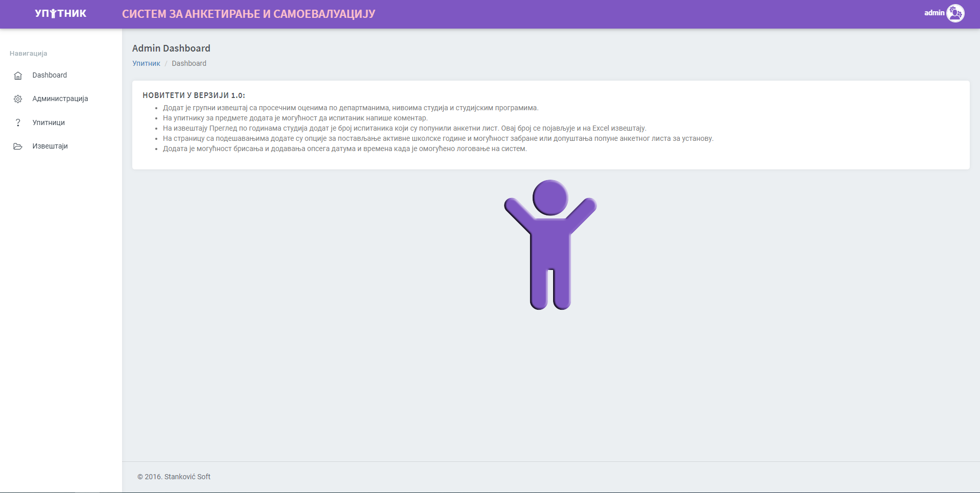
Task: Click the admin username text
Action: pyautogui.click(x=934, y=13)
